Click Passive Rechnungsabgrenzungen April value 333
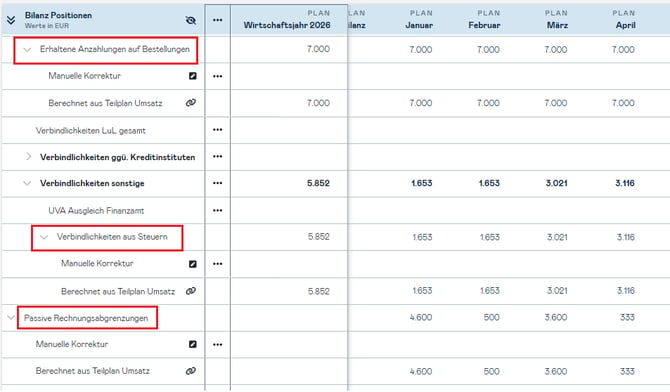 click(627, 318)
